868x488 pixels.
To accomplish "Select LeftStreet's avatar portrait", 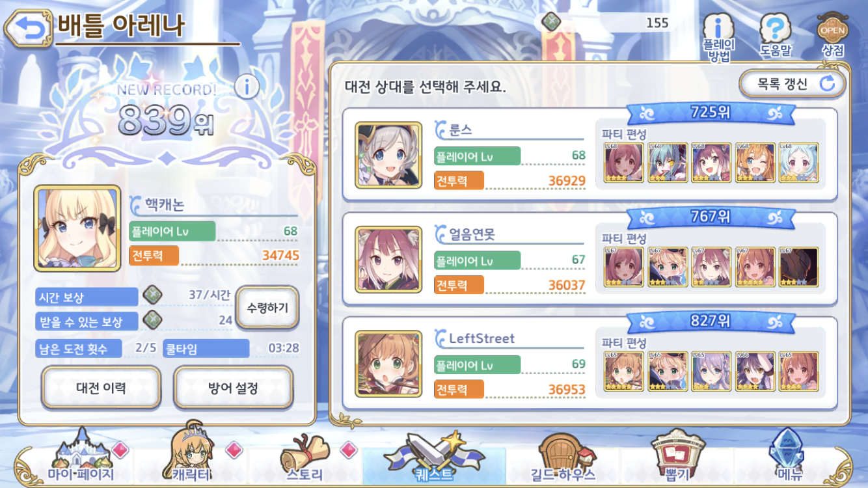I will [x=388, y=364].
